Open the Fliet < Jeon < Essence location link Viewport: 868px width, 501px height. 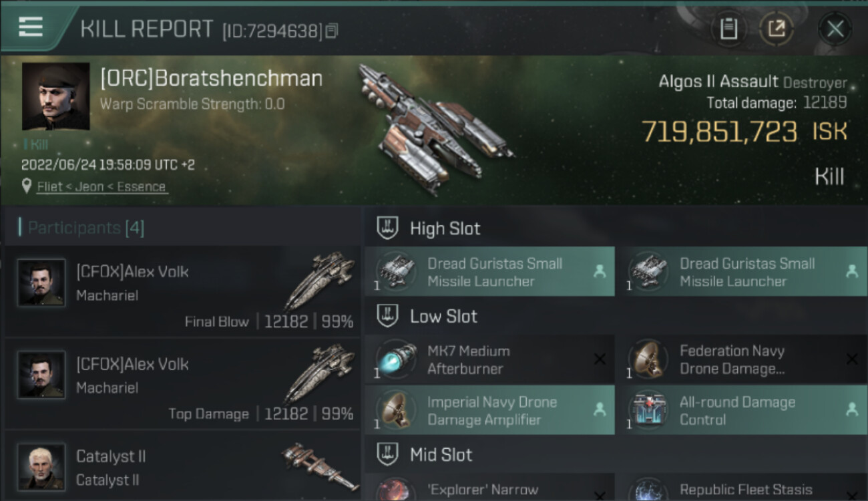pos(102,187)
